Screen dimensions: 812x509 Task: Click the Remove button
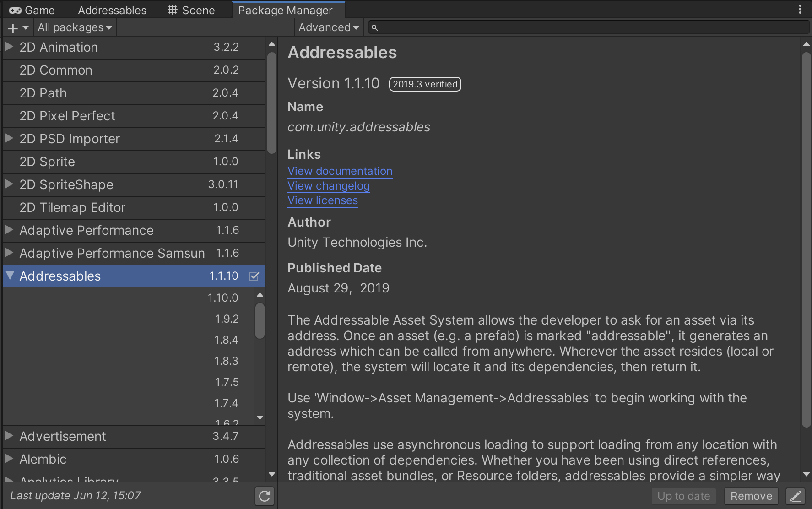pos(752,496)
